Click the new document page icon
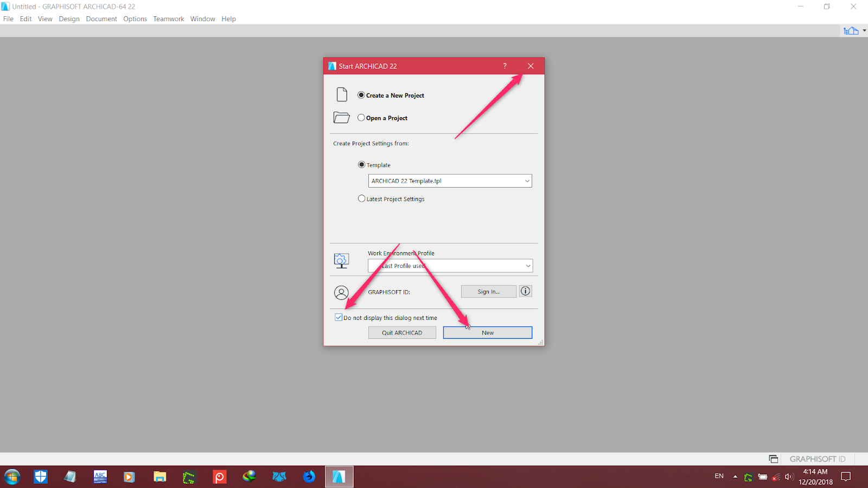Image resolution: width=868 pixels, height=488 pixels. (x=342, y=94)
